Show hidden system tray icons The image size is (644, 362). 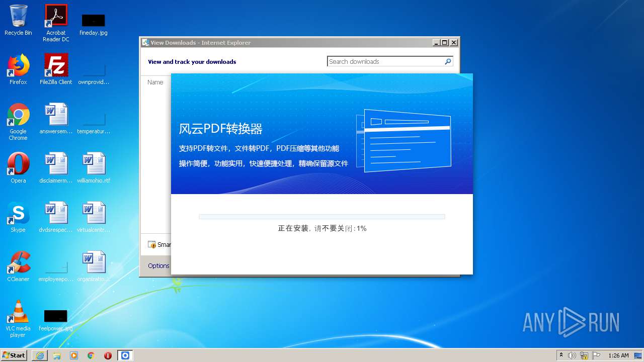click(x=561, y=355)
